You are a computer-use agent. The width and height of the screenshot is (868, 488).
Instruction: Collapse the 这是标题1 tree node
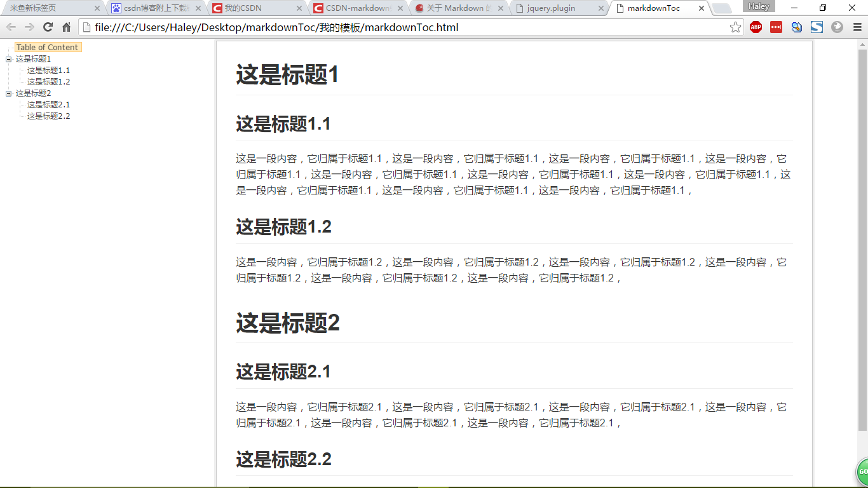pos(9,59)
